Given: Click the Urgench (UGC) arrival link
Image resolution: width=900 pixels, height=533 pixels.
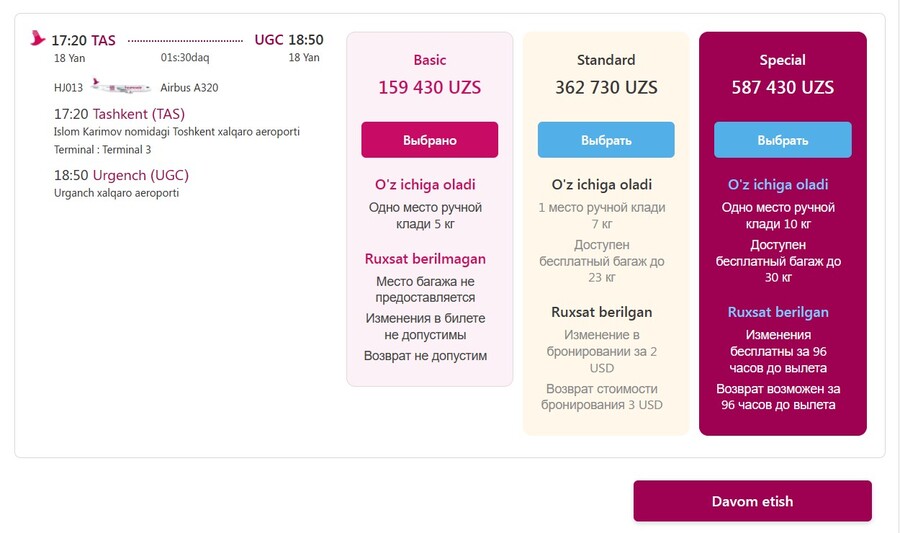Looking at the screenshot, I should pyautogui.click(x=141, y=175).
